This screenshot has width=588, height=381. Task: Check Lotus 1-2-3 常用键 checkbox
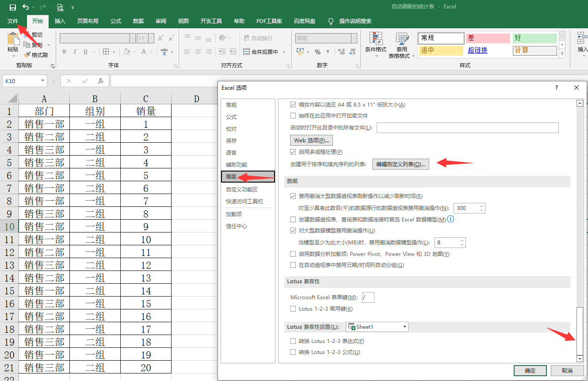tap(293, 309)
